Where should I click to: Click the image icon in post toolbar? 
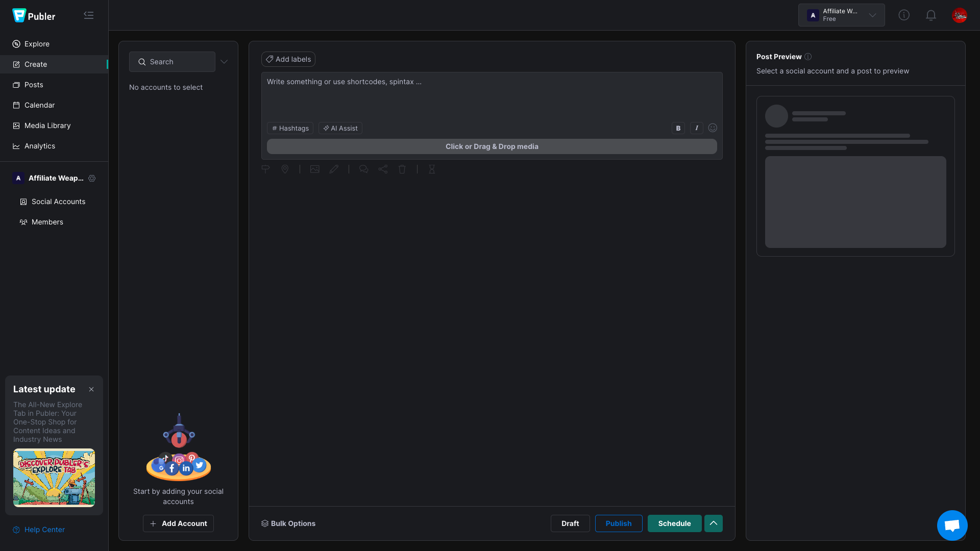pyautogui.click(x=314, y=169)
